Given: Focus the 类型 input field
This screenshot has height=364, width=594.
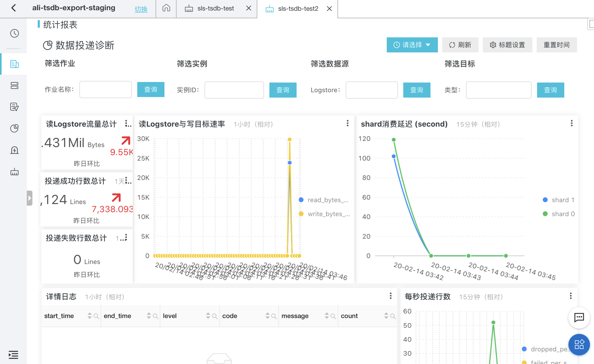Looking at the screenshot, I should click(x=499, y=90).
